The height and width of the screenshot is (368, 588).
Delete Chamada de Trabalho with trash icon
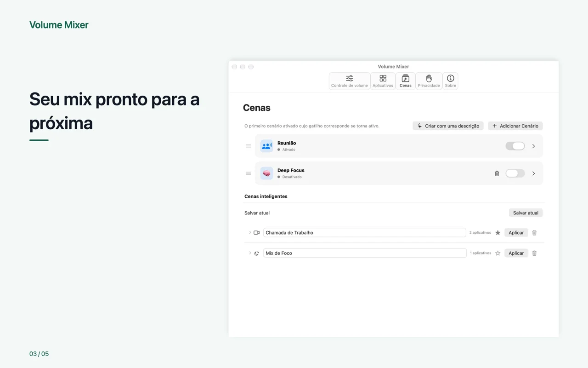pos(534,233)
